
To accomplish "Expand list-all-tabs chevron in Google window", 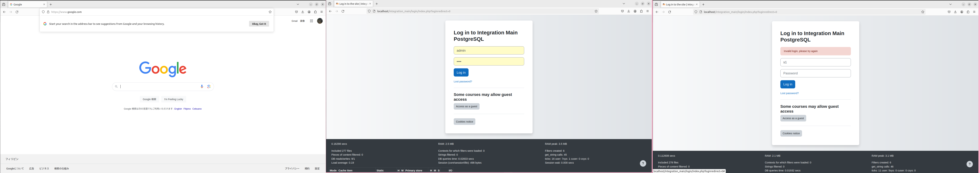I will [x=298, y=5].
